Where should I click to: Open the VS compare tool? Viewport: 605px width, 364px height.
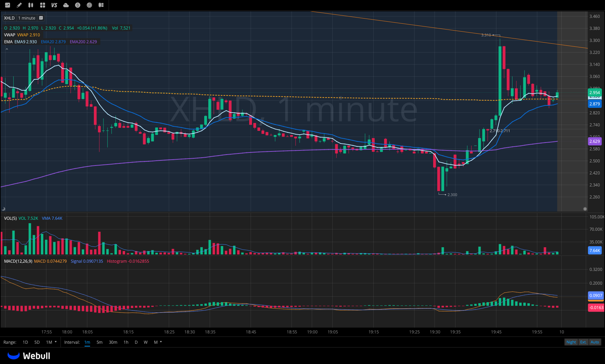(54, 5)
